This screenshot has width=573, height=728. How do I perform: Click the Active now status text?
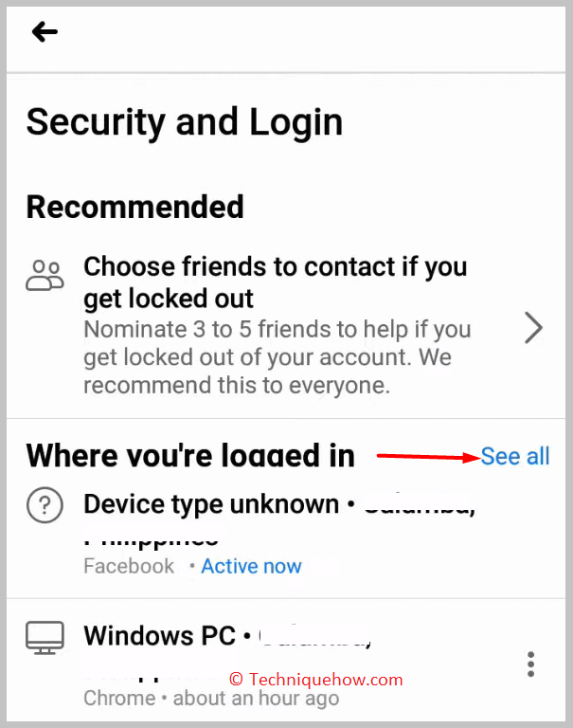tap(251, 566)
